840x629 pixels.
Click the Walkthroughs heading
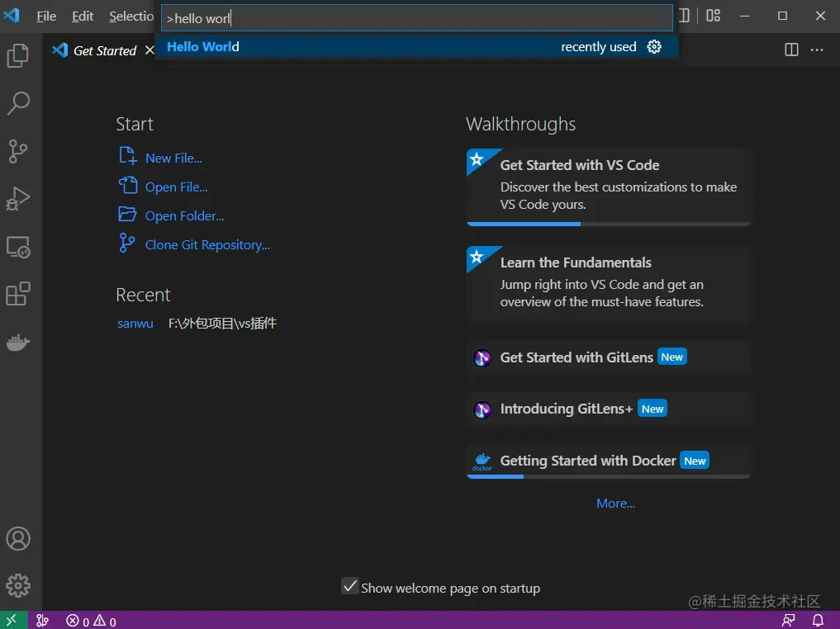point(520,124)
